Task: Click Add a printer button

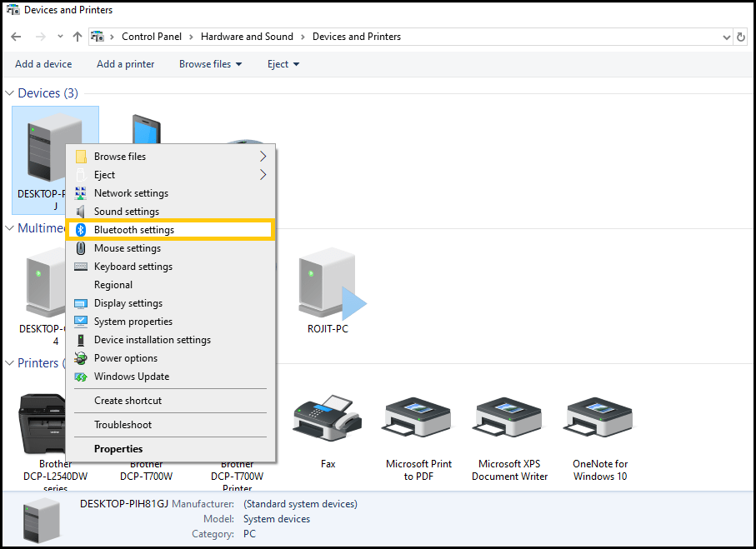Action: click(125, 64)
